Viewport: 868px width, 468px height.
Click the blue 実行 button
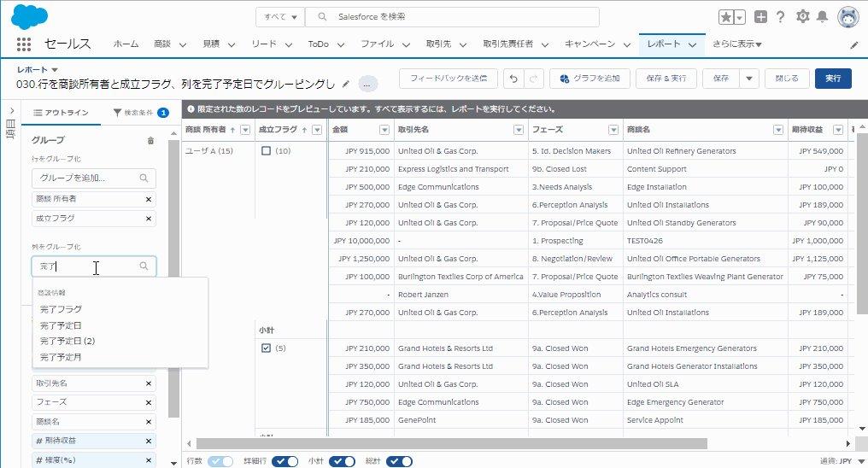point(833,79)
